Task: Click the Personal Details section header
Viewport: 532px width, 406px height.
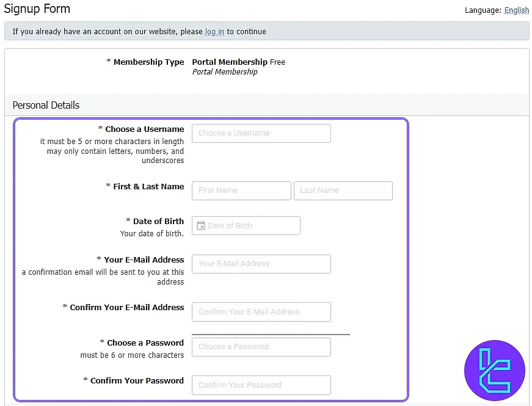Action: (45, 105)
